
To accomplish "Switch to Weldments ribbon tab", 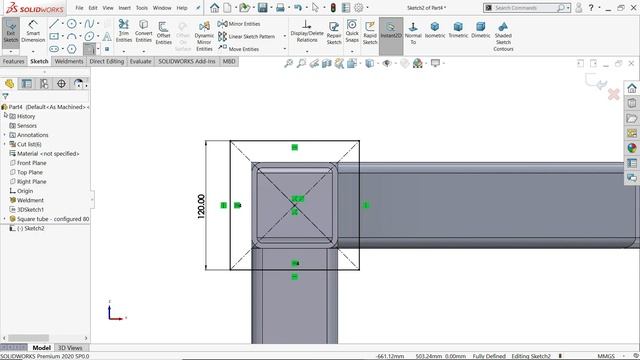I will coord(69,61).
